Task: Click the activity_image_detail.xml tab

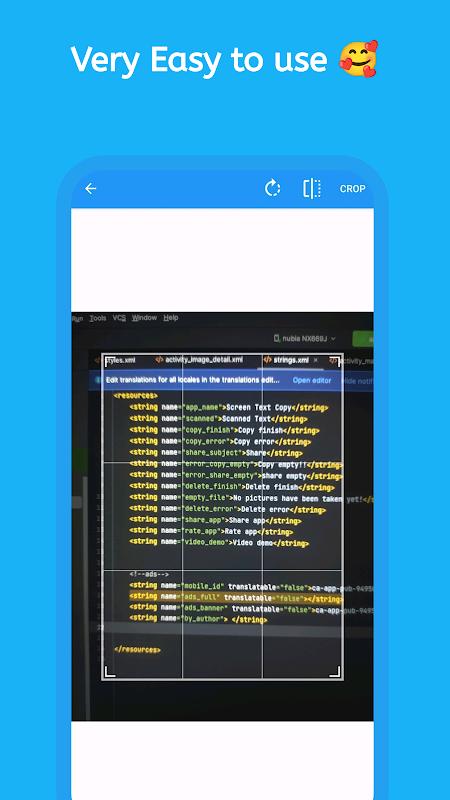Action: pos(199,360)
